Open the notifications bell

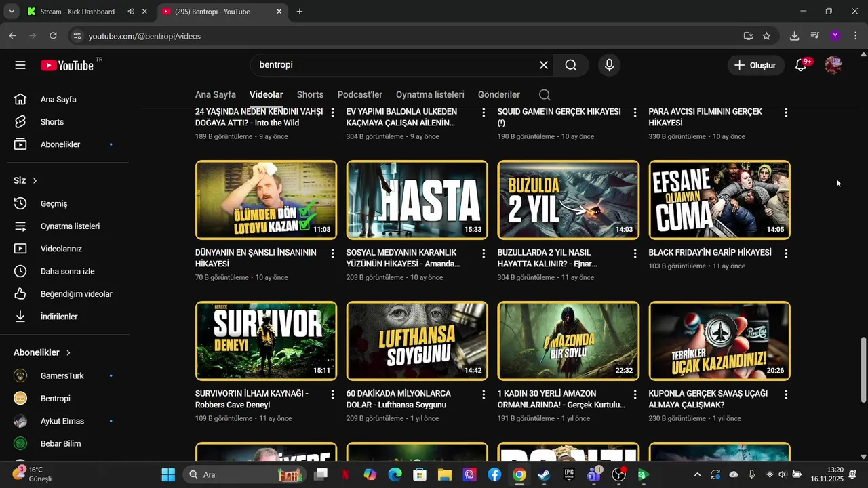pos(801,65)
